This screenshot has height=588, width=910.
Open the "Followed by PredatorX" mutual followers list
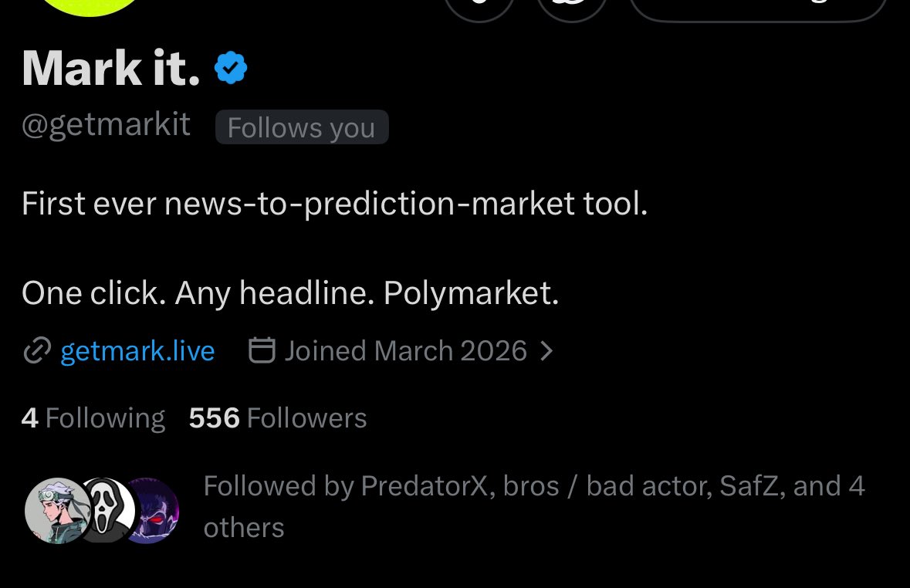point(534,507)
